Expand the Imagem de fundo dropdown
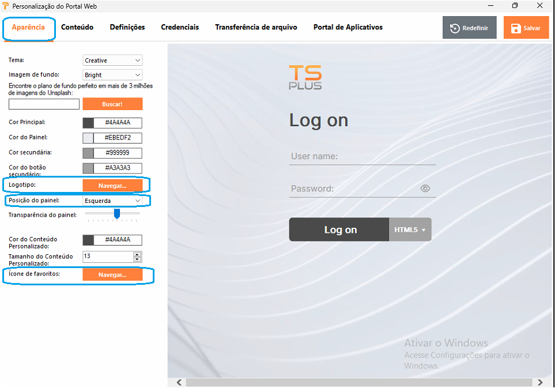This screenshot has height=392, width=558. (112, 75)
